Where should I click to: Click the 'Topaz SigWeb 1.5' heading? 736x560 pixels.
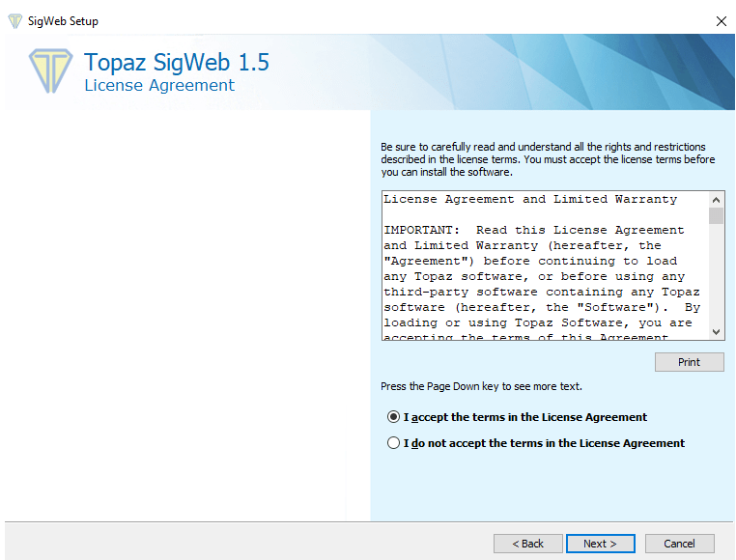pos(177,63)
